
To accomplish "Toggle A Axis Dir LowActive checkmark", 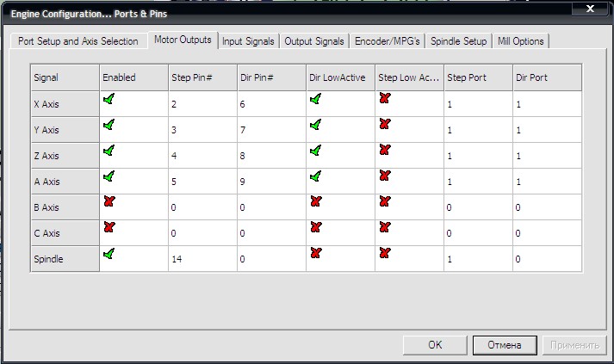I will 315,176.
